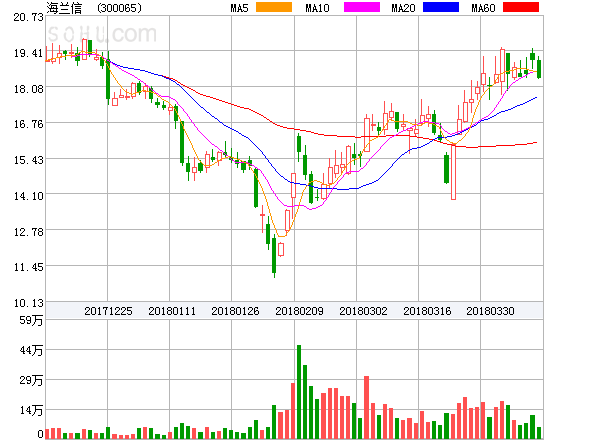Click the 20171225 date label
The height and width of the screenshot is (440, 600).
click(108, 311)
